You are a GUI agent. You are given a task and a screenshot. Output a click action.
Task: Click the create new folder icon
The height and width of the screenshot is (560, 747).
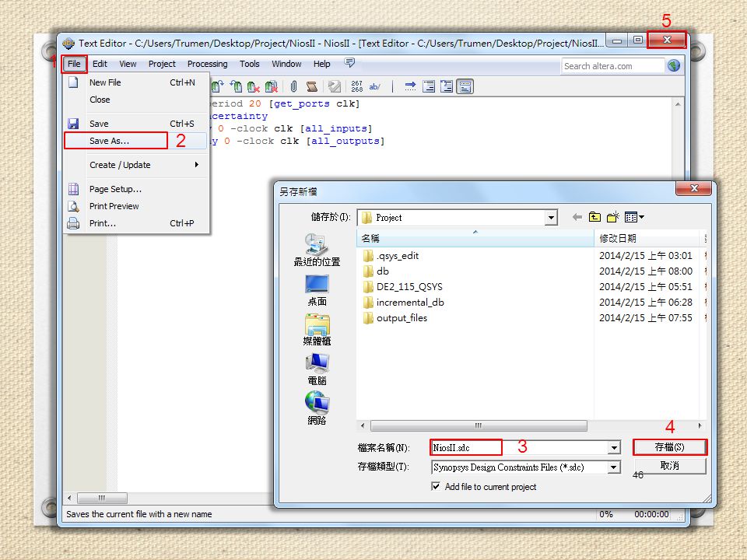[x=612, y=217]
